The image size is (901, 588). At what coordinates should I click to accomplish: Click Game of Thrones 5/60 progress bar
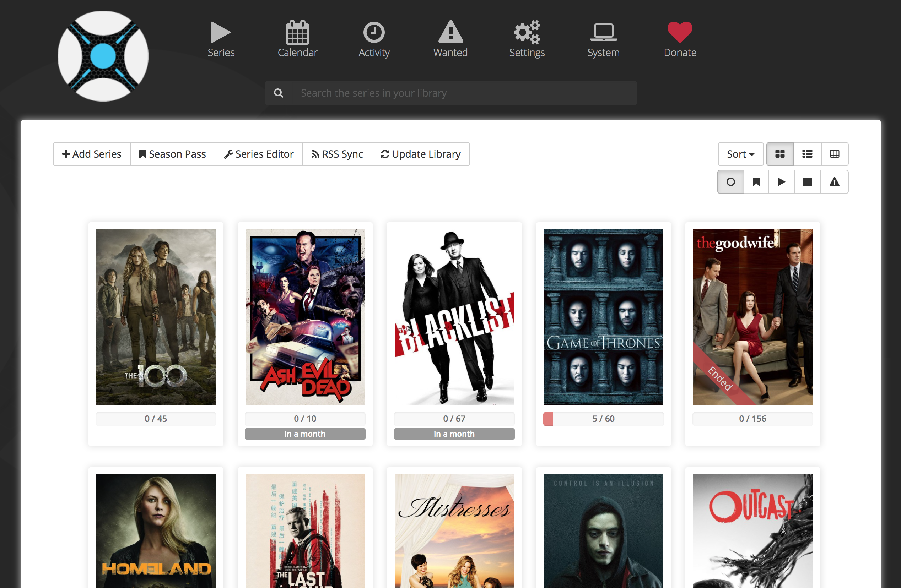click(603, 419)
